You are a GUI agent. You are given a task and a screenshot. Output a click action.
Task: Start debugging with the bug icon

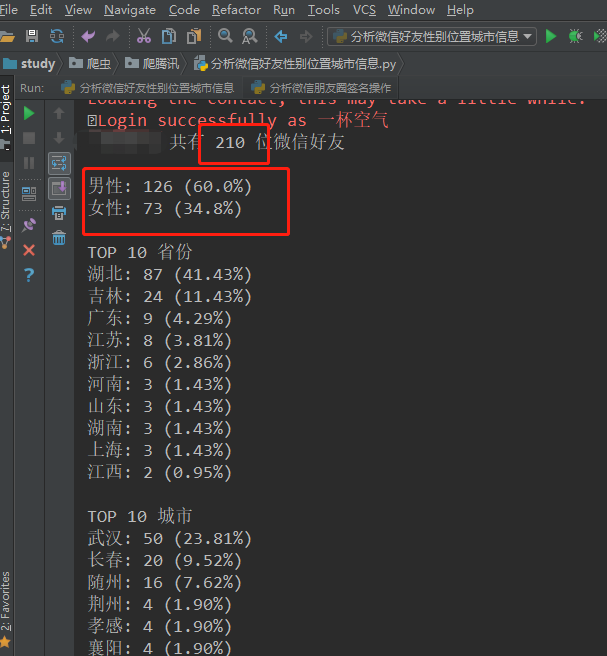pos(576,36)
